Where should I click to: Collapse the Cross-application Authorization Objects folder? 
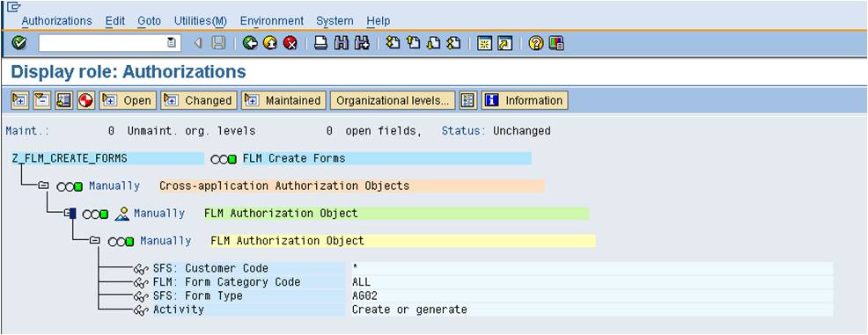coord(43,186)
